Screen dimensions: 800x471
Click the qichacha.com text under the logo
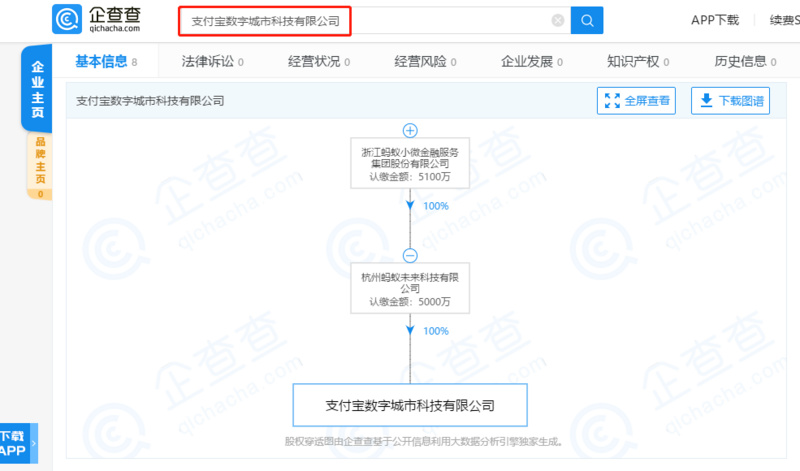[114, 29]
